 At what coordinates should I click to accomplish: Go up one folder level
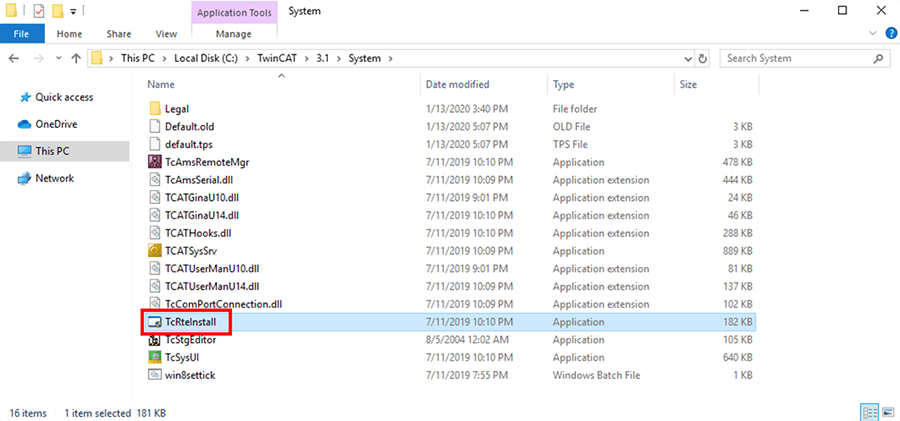[76, 59]
